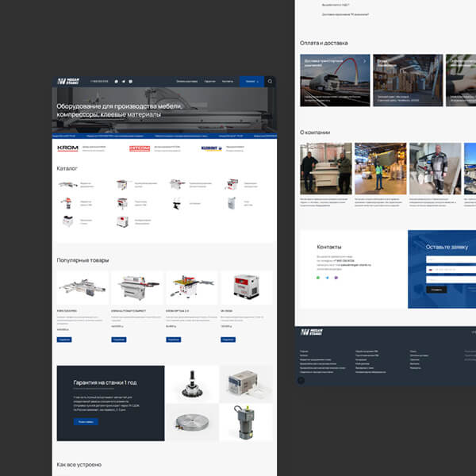
Task: Open 'Контакты' header menu item
Action: point(228,82)
